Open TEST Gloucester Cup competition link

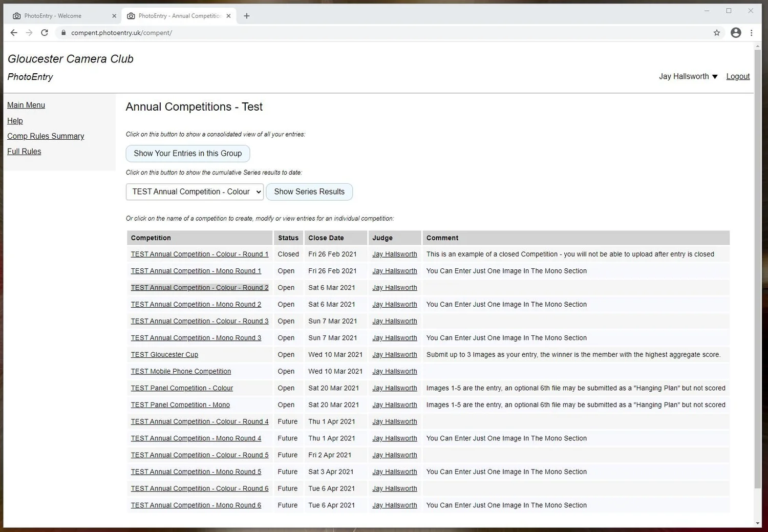click(x=164, y=355)
